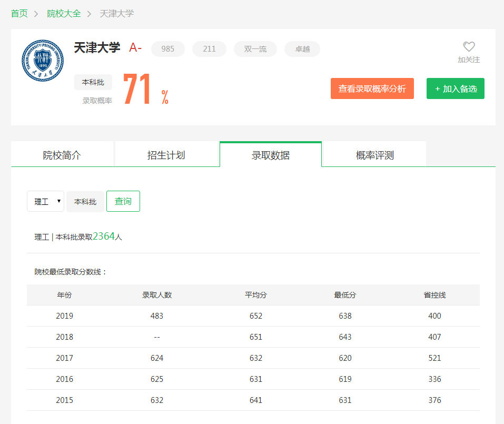Go to 首页 breadcrumb link
This screenshot has width=504, height=424.
[19, 14]
